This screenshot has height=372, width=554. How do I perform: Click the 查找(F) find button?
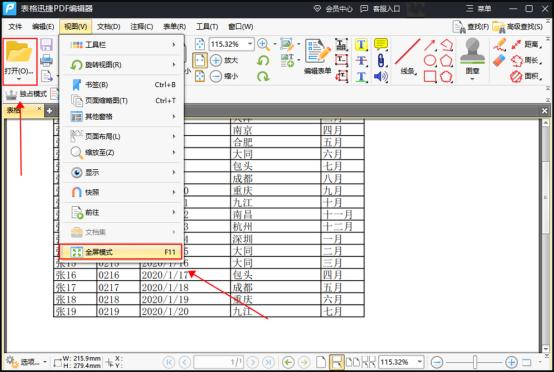[x=471, y=26]
